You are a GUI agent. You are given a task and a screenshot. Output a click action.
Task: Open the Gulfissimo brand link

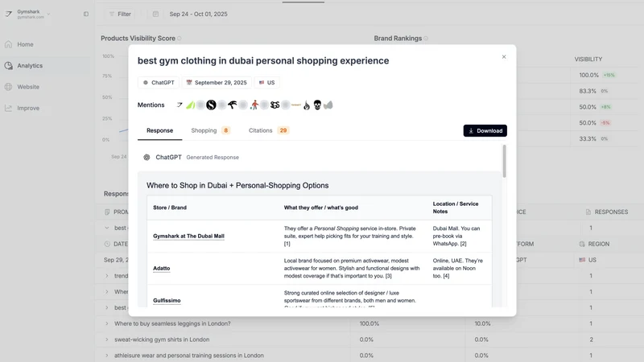tap(167, 300)
